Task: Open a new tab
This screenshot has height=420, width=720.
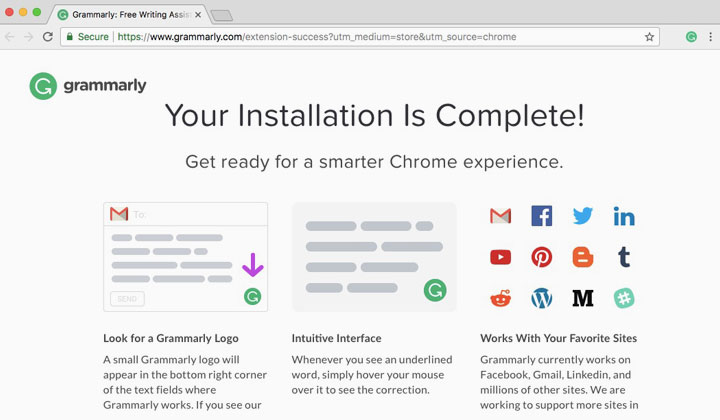Action: click(x=222, y=16)
